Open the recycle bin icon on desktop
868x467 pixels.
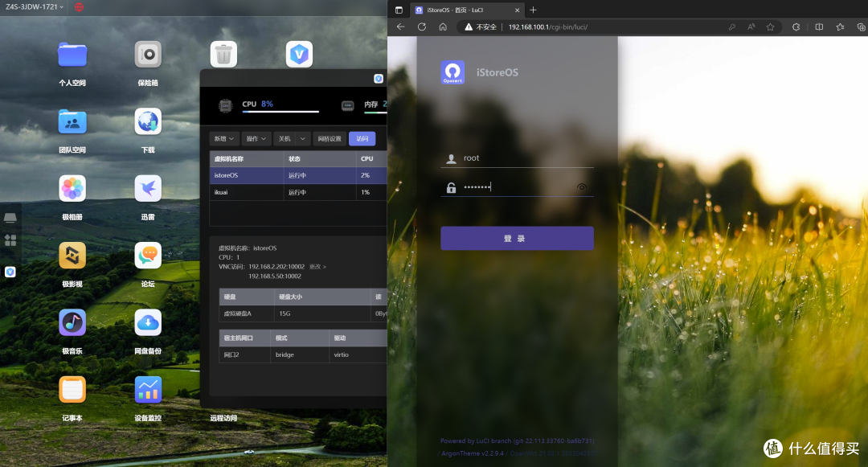[x=223, y=54]
